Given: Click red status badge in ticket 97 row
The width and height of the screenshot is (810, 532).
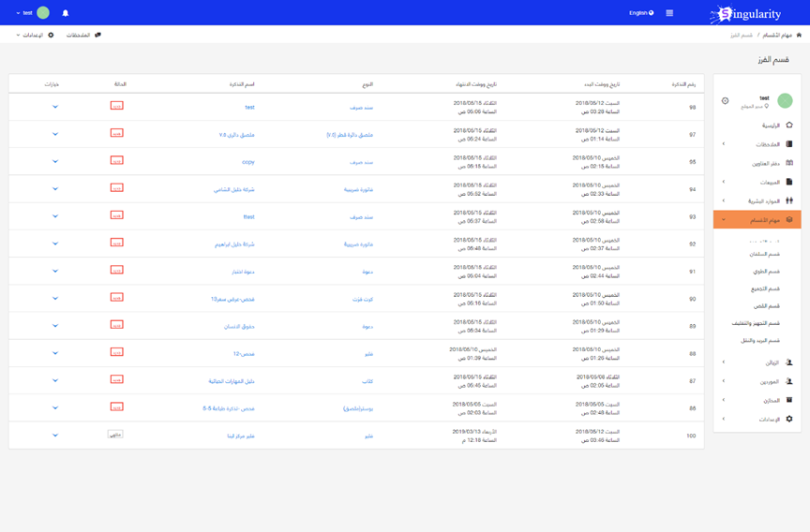Looking at the screenshot, I should pyautogui.click(x=116, y=133).
